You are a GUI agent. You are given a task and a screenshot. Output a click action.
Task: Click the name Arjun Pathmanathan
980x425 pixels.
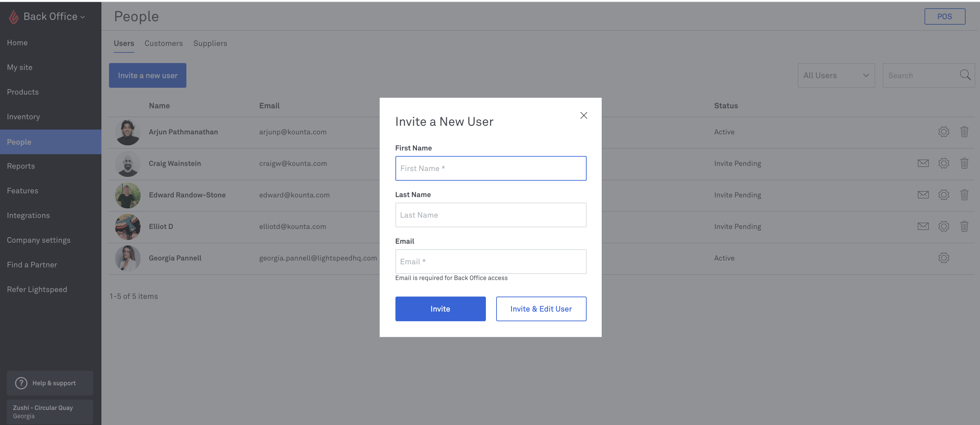click(x=183, y=132)
